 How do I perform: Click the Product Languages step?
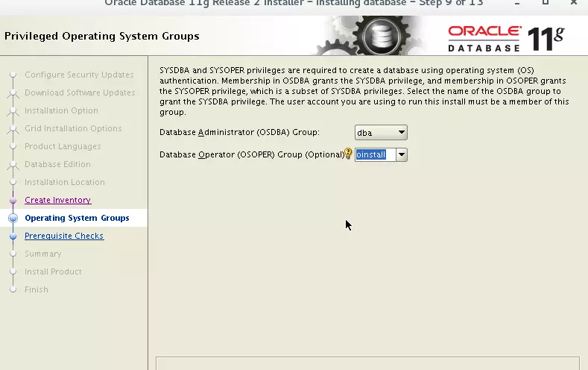pos(63,146)
